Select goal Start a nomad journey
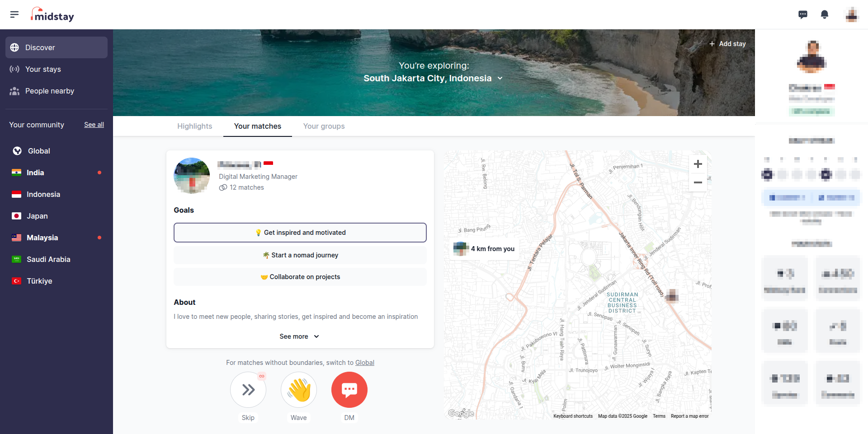Viewport: 868px width, 434px height. pos(300,255)
